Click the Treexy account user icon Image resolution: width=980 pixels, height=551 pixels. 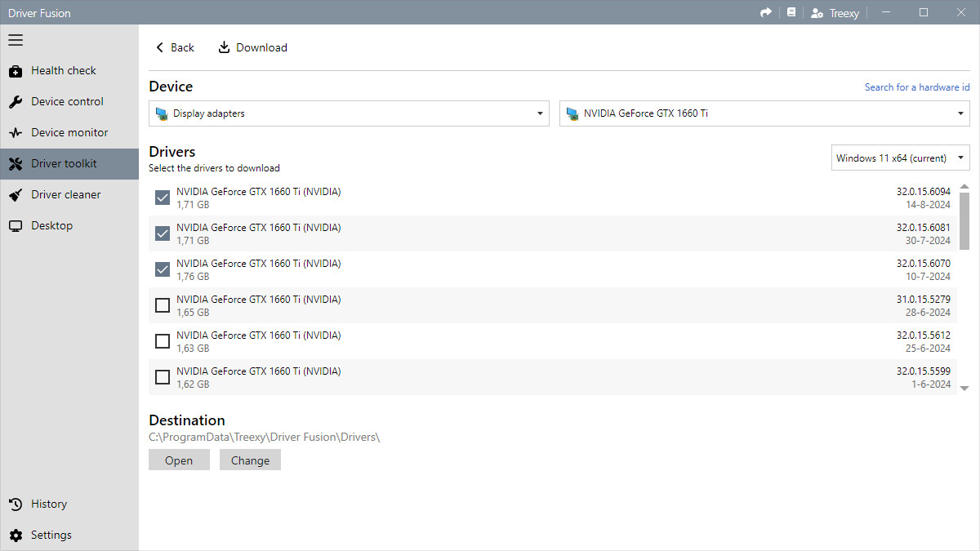point(817,13)
